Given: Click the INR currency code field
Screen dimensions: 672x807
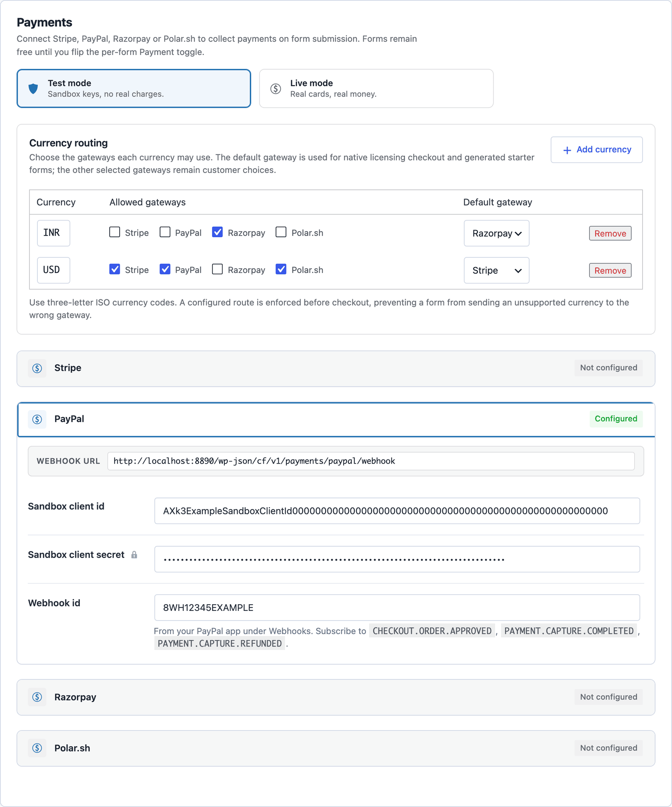Looking at the screenshot, I should coord(54,233).
